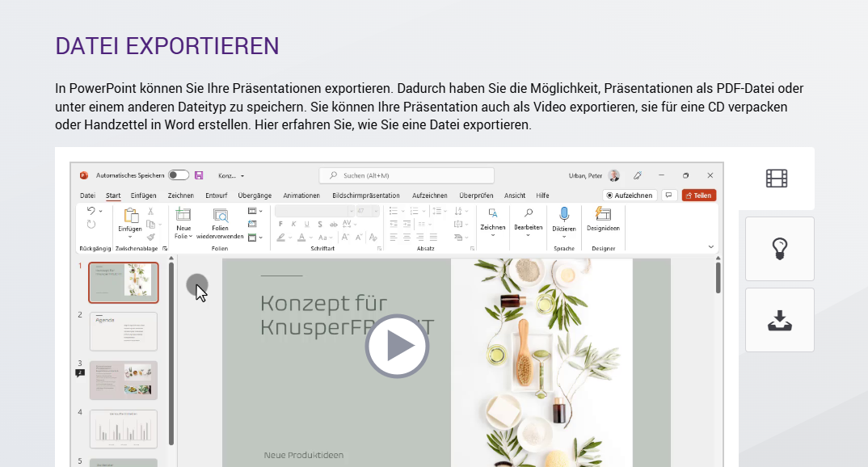Click the Einfügen clipboard paste icon
The width and height of the screenshot is (868, 467).
(130, 215)
